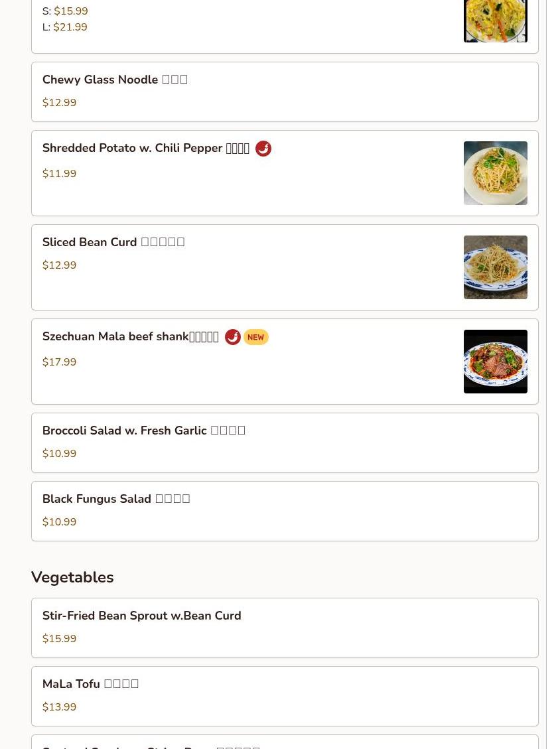Choose Sliced Bean Curd menu item
The image size is (560, 749).
click(x=285, y=267)
